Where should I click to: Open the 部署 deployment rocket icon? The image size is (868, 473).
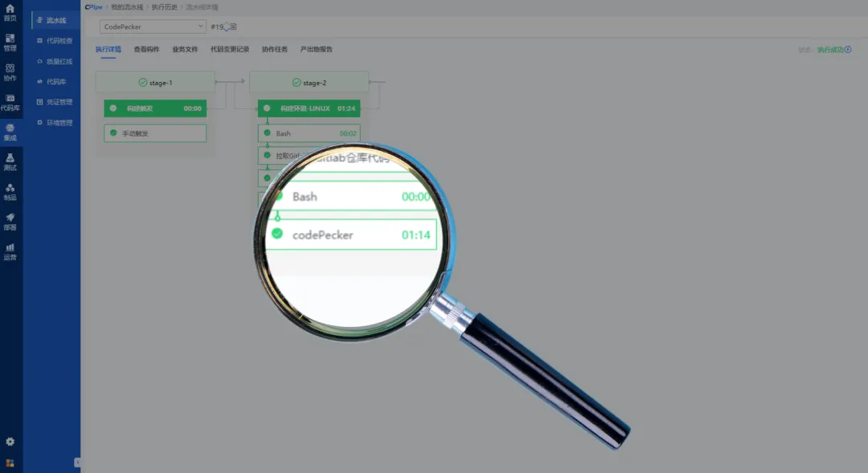click(10, 218)
